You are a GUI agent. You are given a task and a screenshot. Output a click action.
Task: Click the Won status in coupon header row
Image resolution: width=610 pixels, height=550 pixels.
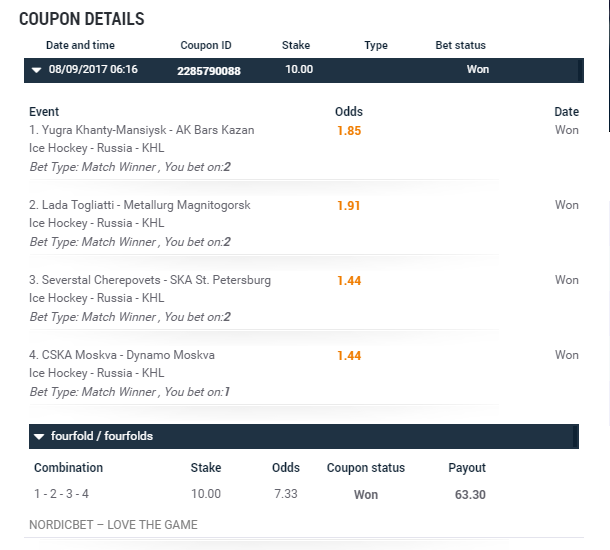(x=478, y=70)
